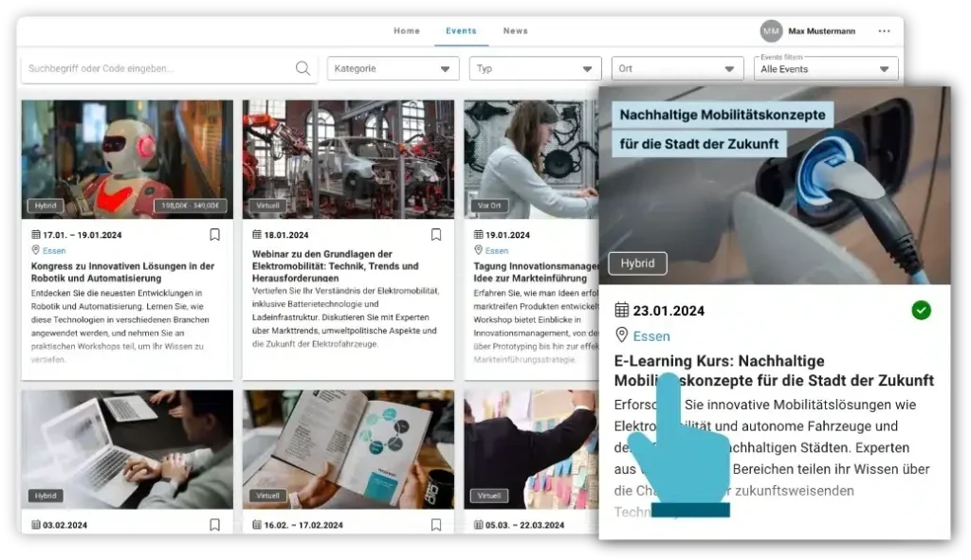Click location pin next to Essen in popup
The height and width of the screenshot is (560, 971).
pyautogui.click(x=622, y=335)
